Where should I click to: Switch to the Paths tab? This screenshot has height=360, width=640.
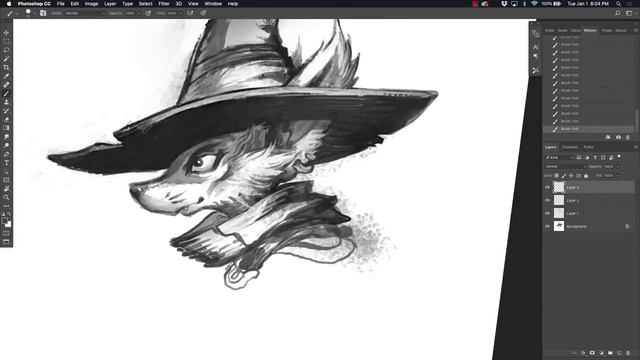(x=588, y=147)
